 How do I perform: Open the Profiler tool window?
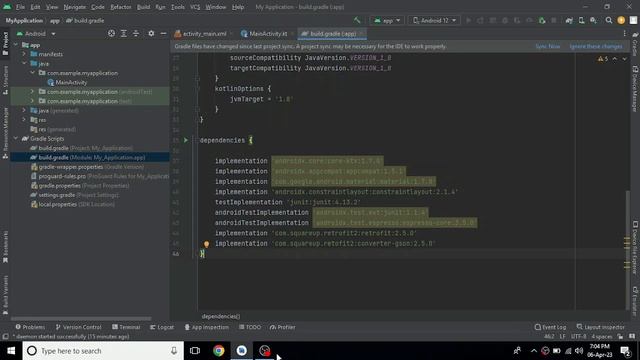coord(282,327)
